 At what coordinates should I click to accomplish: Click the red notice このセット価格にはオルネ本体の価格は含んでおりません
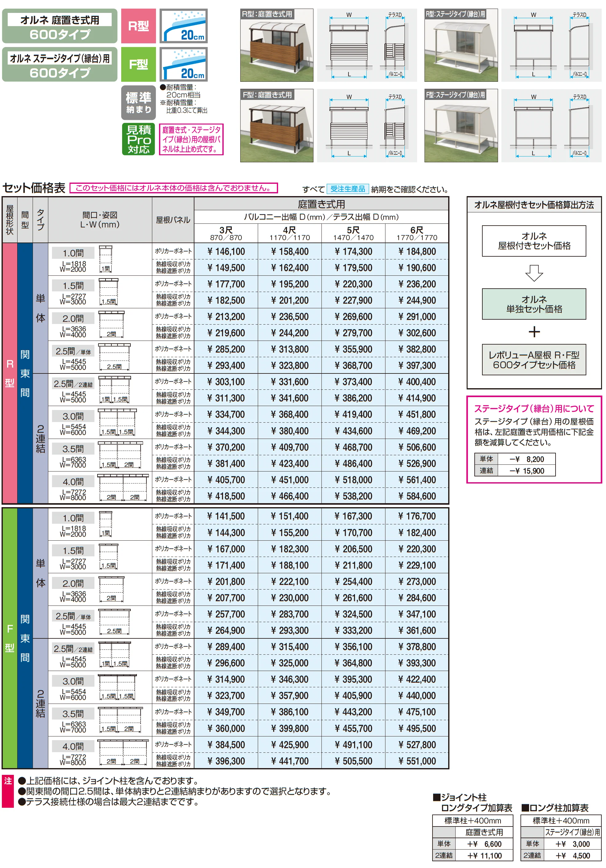tap(173, 188)
